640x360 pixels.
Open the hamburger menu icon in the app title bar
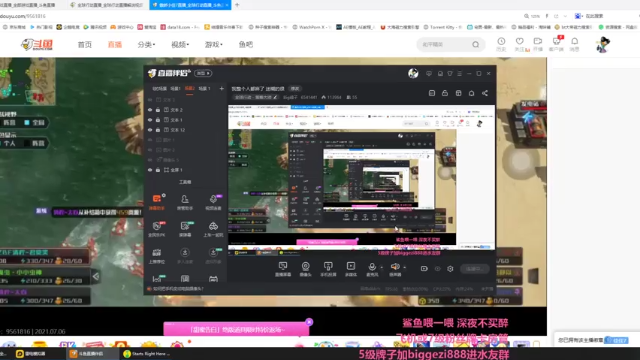pyautogui.click(x=460, y=73)
